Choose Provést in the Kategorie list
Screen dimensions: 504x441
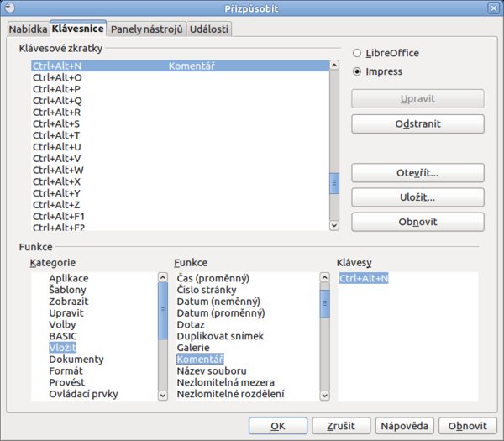pyautogui.click(x=67, y=382)
